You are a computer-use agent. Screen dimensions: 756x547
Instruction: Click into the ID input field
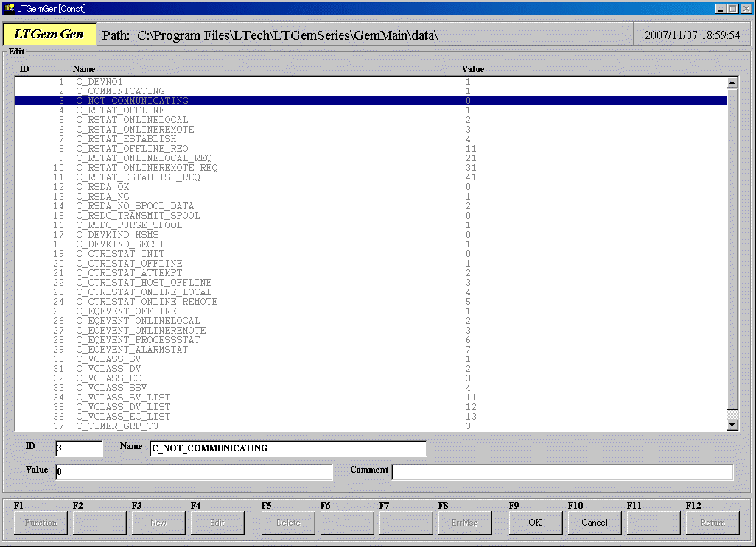(79, 448)
